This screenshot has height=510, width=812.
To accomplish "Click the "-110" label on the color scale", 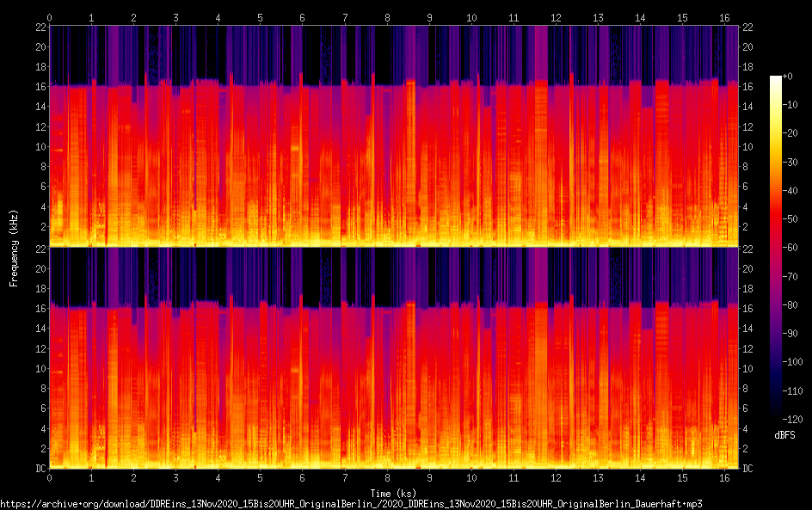I will pos(792,391).
